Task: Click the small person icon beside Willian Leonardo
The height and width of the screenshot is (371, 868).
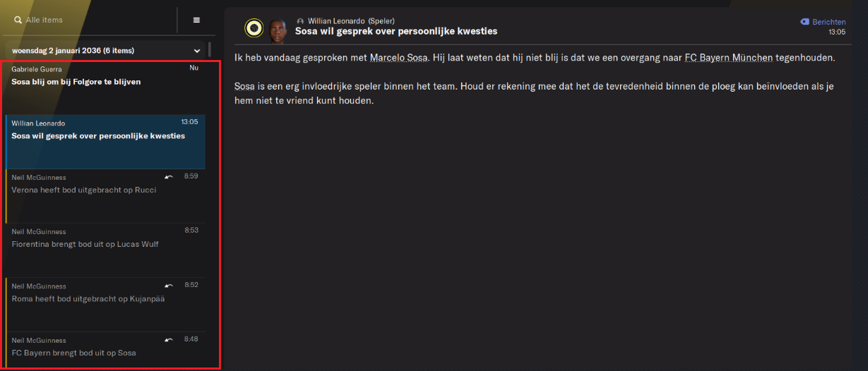Action: (300, 21)
